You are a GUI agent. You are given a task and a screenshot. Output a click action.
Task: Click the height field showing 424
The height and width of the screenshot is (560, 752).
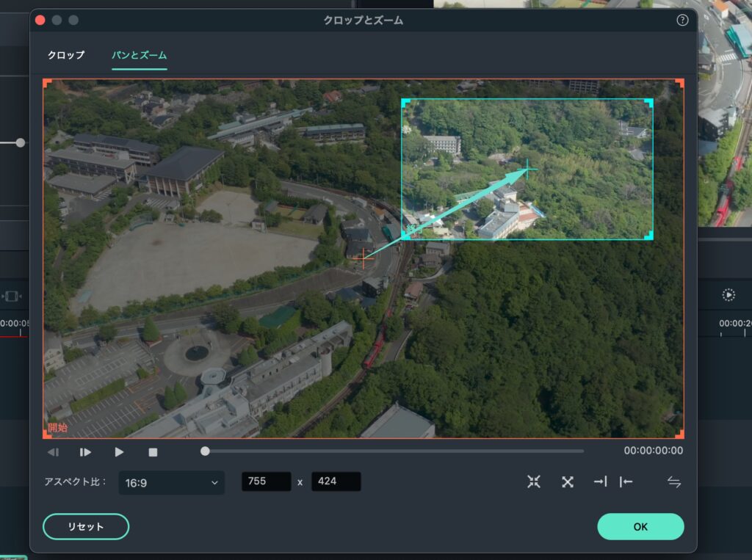[336, 481]
